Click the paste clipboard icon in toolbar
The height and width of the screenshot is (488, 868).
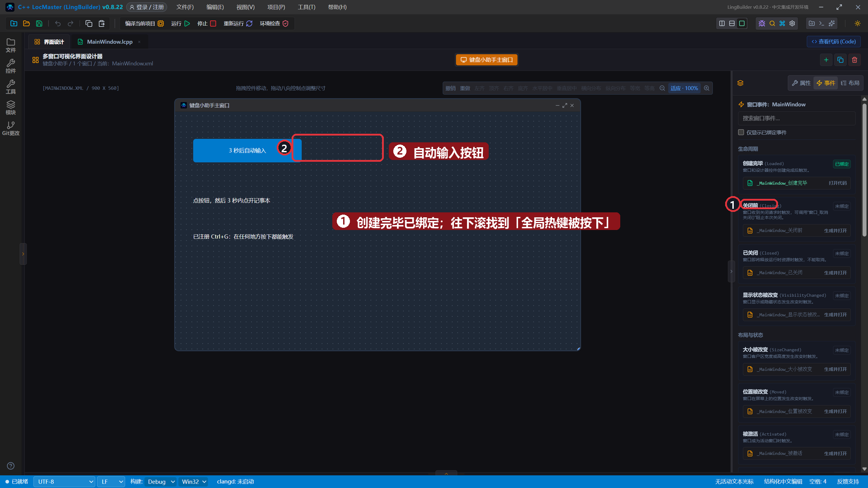point(102,23)
